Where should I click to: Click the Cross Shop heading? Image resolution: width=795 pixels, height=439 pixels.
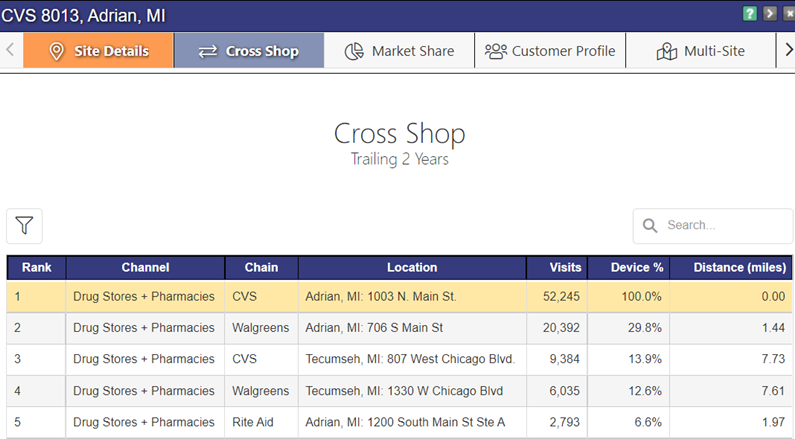[400, 134]
